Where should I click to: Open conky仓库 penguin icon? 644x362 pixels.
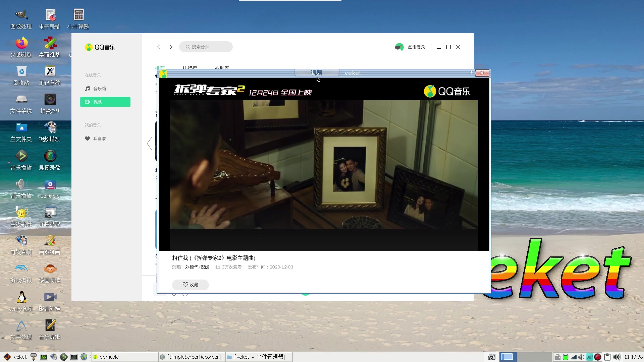(x=21, y=302)
